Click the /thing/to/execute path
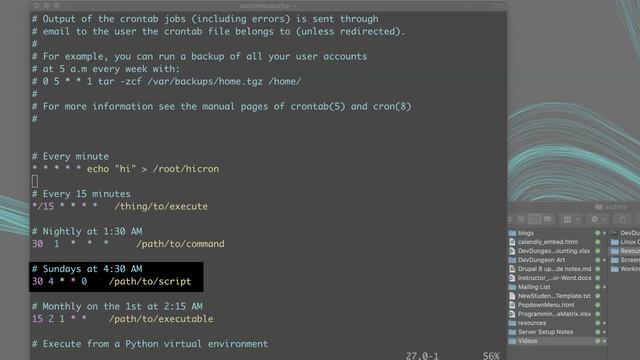 pyautogui.click(x=161, y=207)
